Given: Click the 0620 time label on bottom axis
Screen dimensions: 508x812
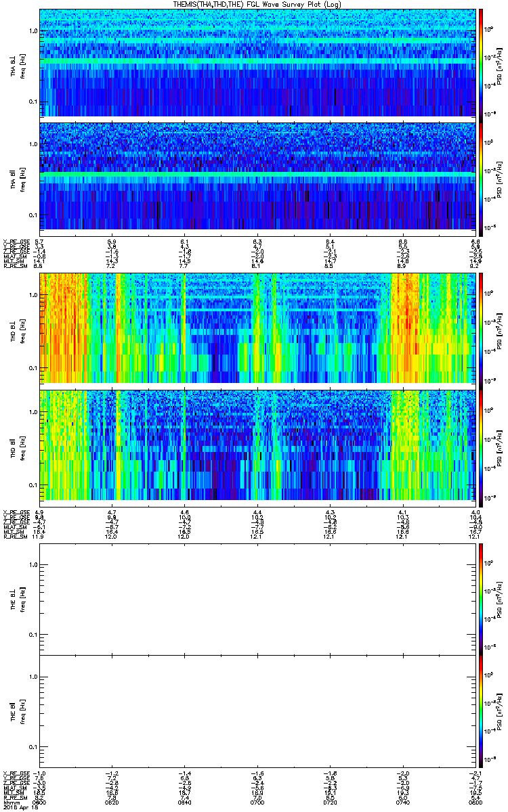Looking at the screenshot, I should [112, 802].
